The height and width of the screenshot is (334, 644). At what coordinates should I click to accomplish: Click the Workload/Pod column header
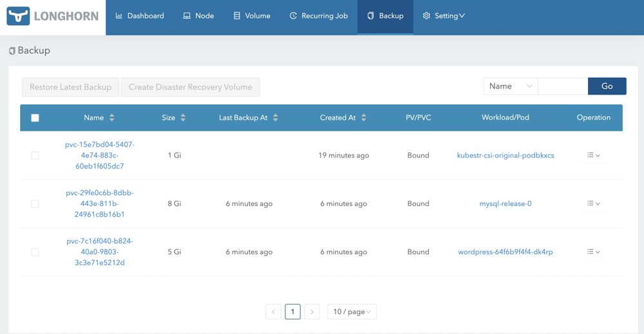506,118
